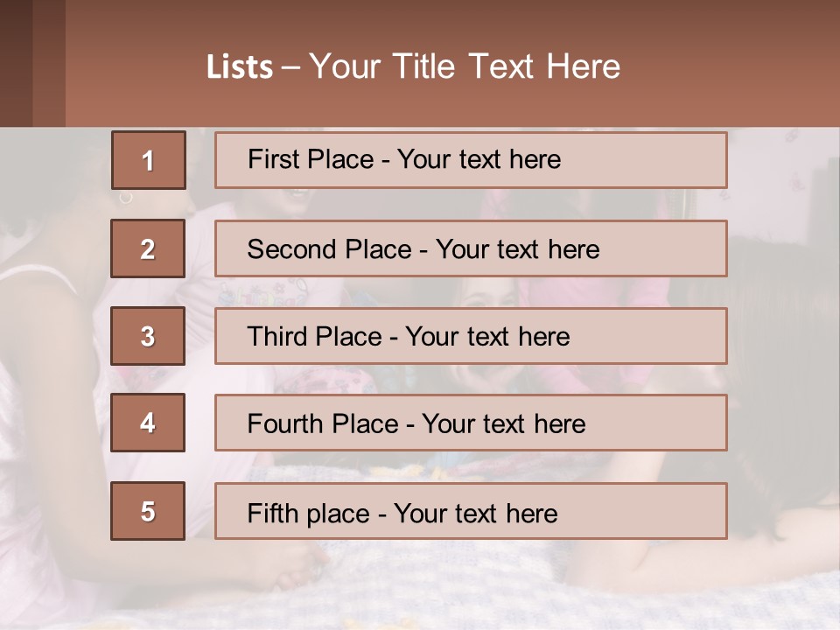The width and height of the screenshot is (840, 630).
Task: Select the Your Title Text Here text
Action: (x=465, y=66)
